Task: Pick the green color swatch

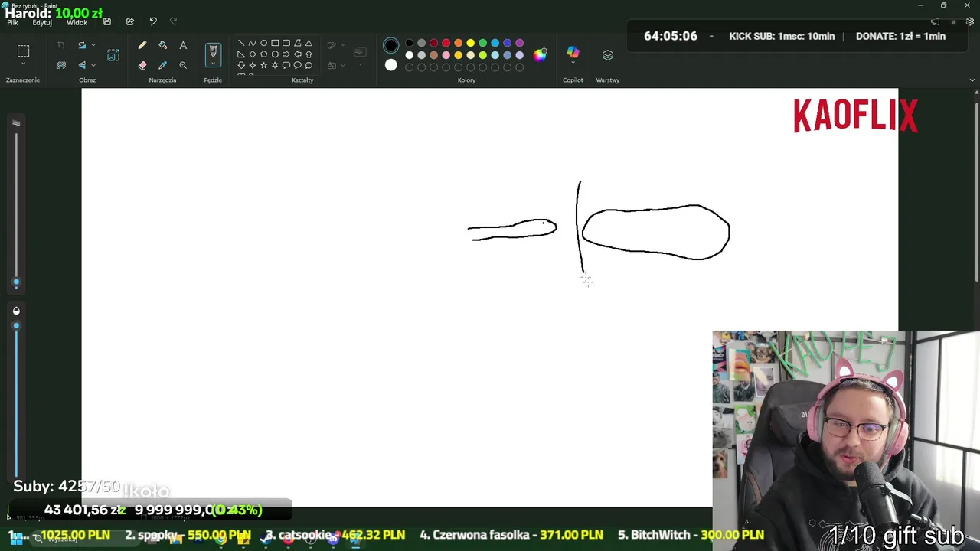Action: pyautogui.click(x=483, y=43)
